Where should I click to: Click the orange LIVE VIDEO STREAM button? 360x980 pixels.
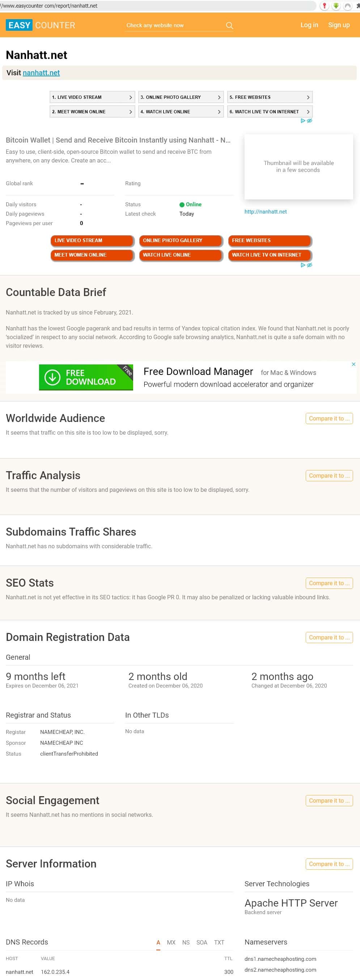[92, 240]
